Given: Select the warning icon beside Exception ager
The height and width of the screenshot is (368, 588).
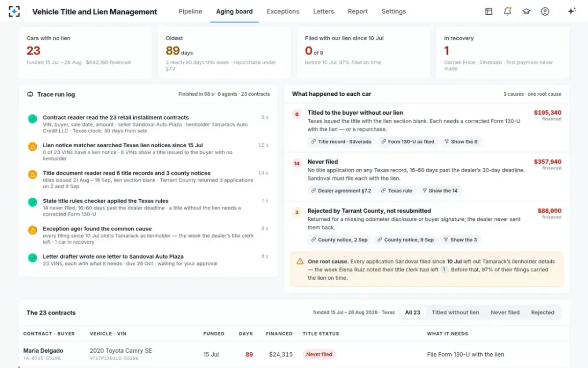Looking at the screenshot, I should pyautogui.click(x=32, y=230).
